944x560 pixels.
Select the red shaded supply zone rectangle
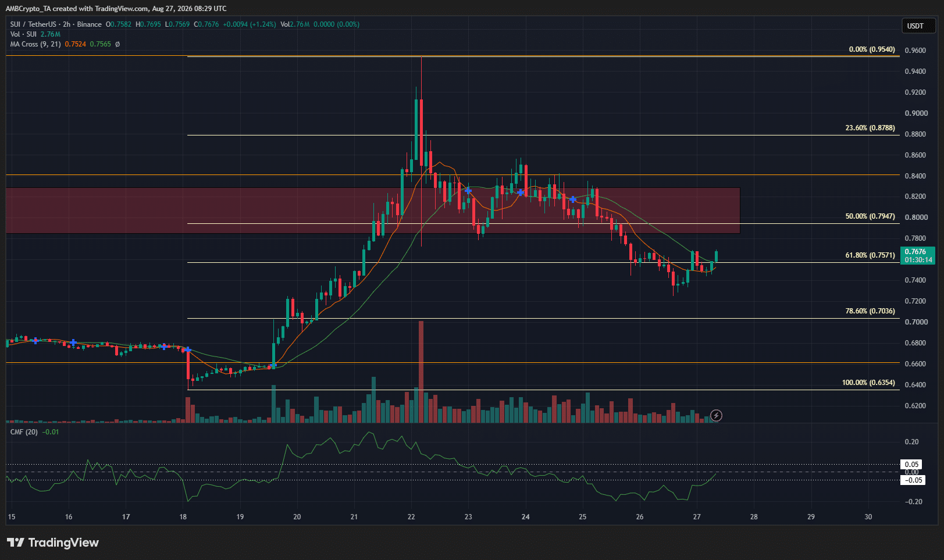[373, 211]
